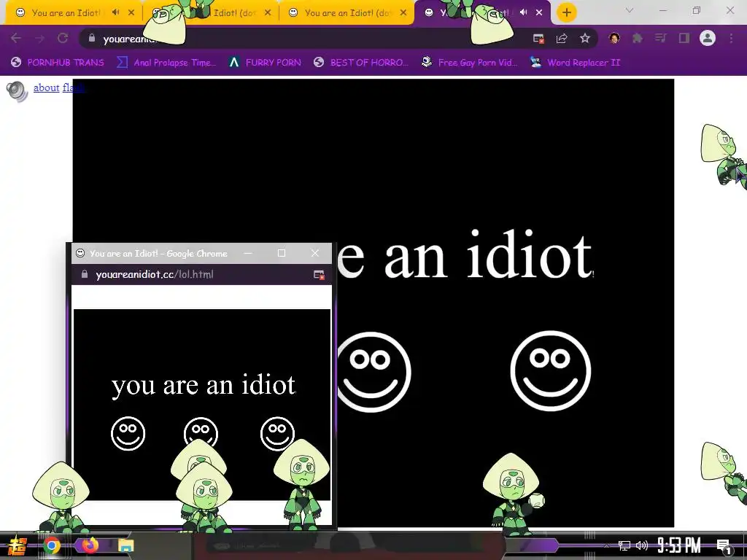
Task: Open the media control toolbar icon
Action: 661,38
